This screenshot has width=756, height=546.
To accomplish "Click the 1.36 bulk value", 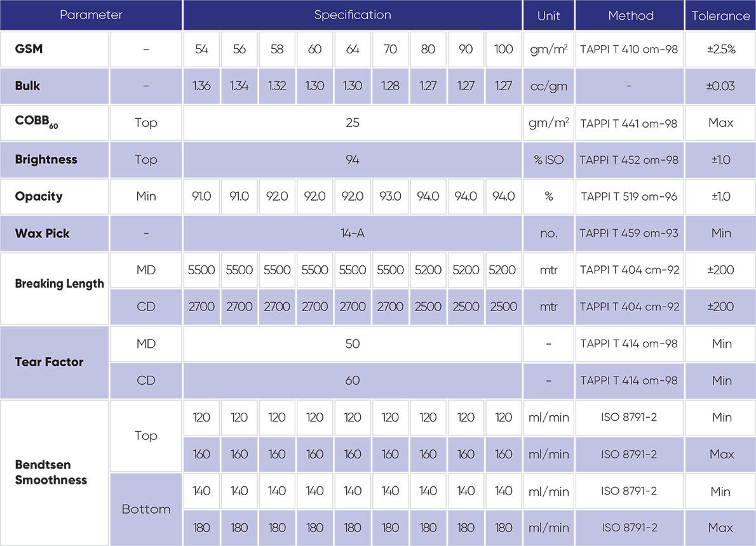I will [201, 86].
